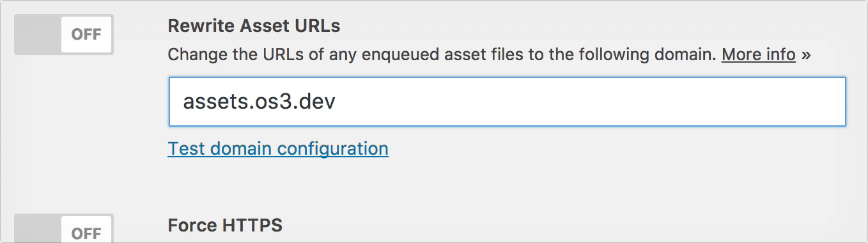The width and height of the screenshot is (868, 243).
Task: Open the More info link
Action: pos(758,54)
